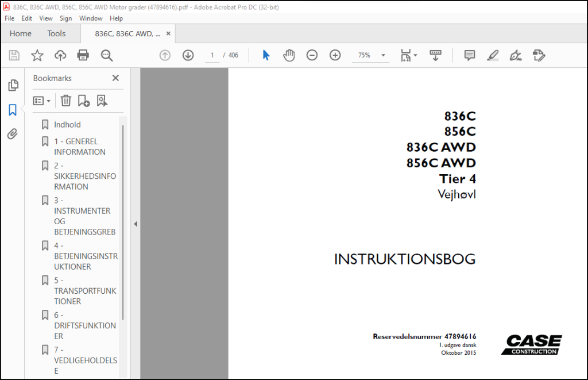588x380 pixels.
Task: Open the Edit menu
Action: pos(26,18)
